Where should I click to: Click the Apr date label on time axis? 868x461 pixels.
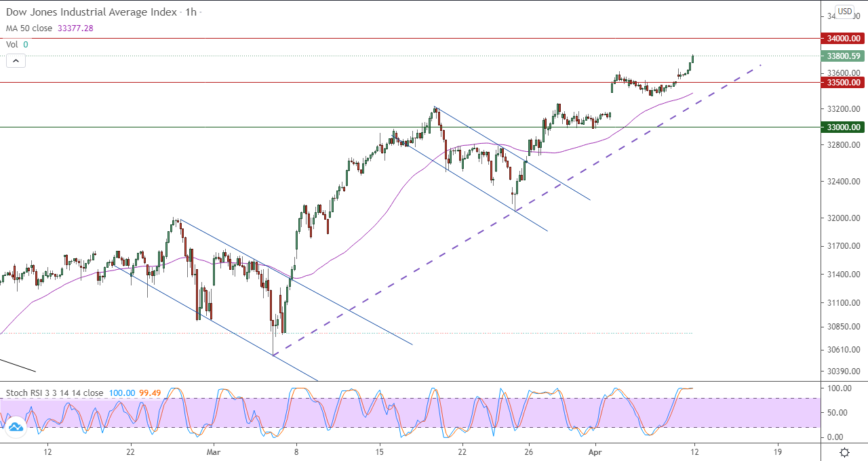tap(595, 451)
